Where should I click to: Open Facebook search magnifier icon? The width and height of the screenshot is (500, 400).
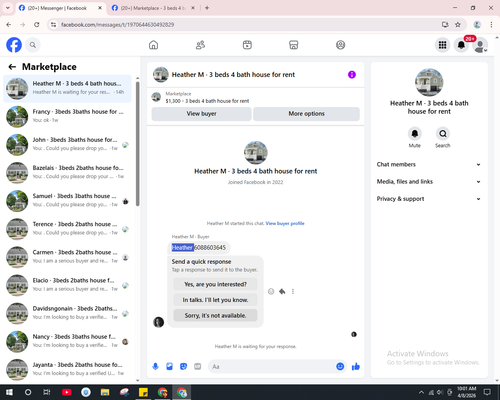click(33, 45)
